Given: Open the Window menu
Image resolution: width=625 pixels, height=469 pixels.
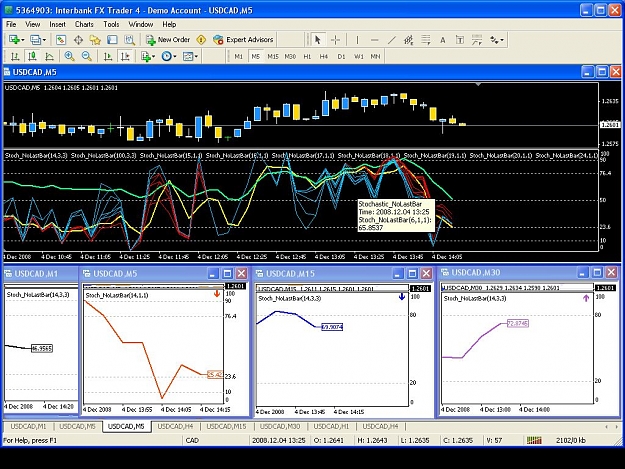Looking at the screenshot, I should point(141,24).
